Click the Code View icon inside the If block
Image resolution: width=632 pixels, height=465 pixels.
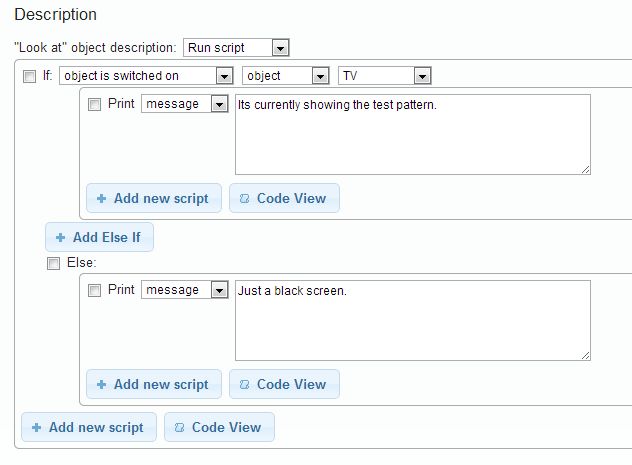245,198
